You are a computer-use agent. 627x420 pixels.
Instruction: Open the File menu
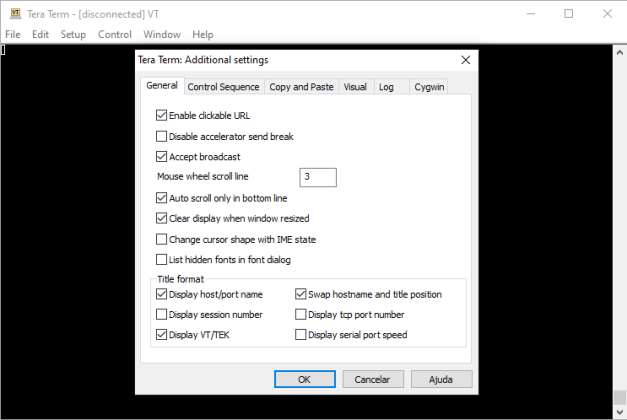(x=13, y=34)
